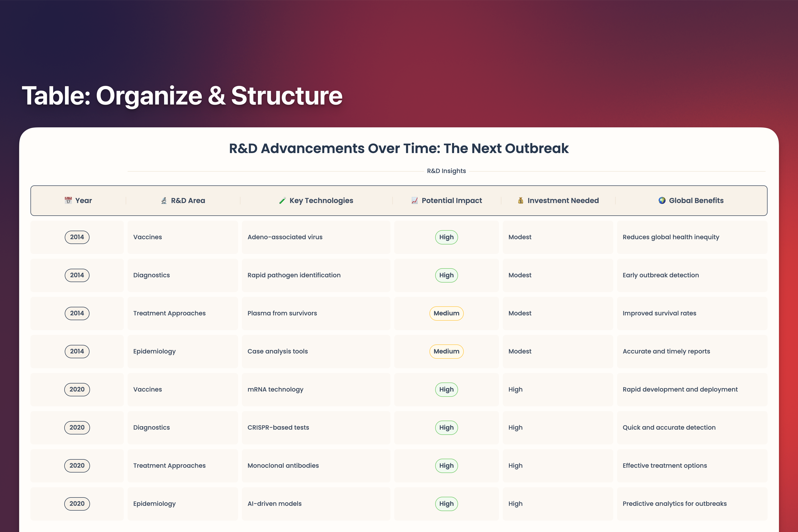Click the test tube icon beside Key Technologies

click(x=282, y=200)
